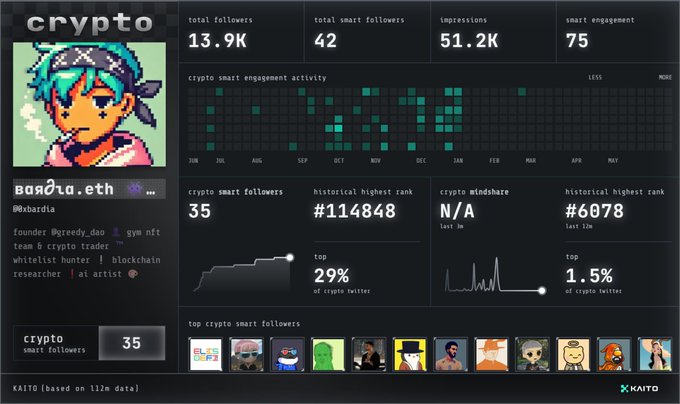
Task: Open the man in black suit avatar
Action: tap(369, 355)
